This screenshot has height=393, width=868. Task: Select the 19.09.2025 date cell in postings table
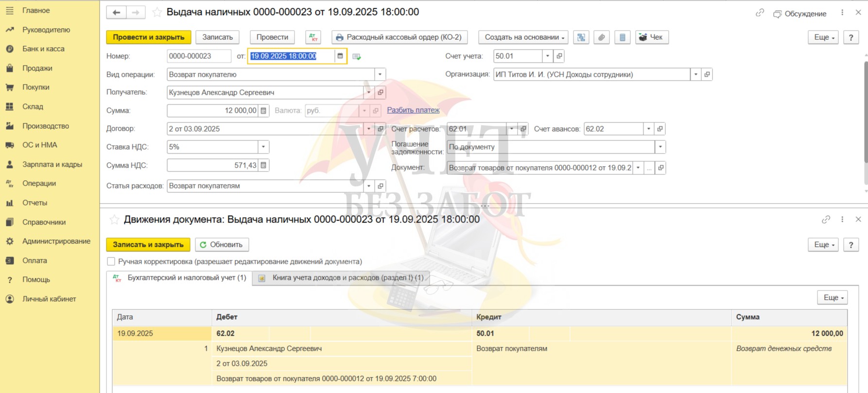click(162, 333)
